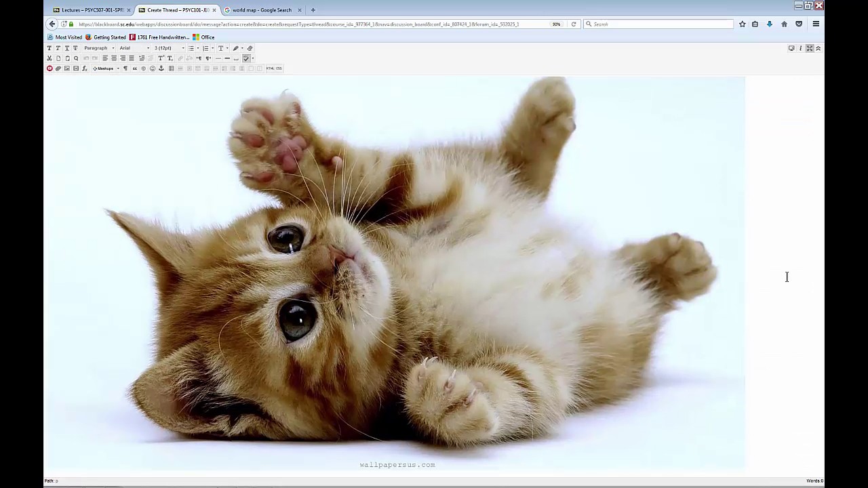
Task: Show nonprinting paragraph characters
Action: [x=125, y=68]
